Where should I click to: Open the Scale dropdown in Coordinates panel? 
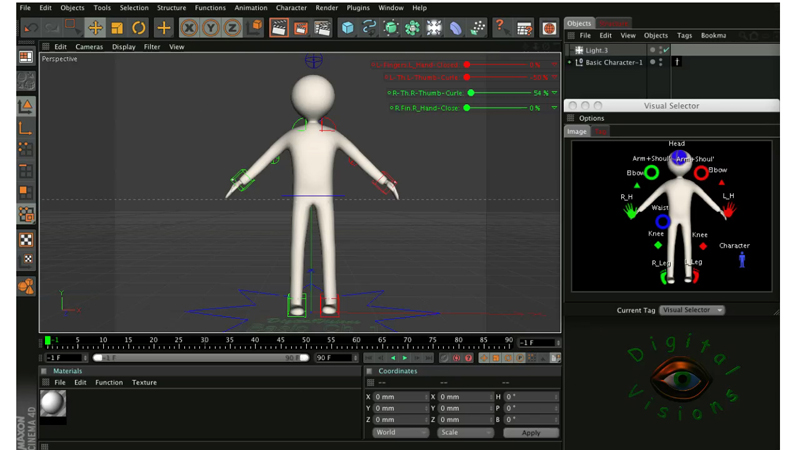pos(465,433)
